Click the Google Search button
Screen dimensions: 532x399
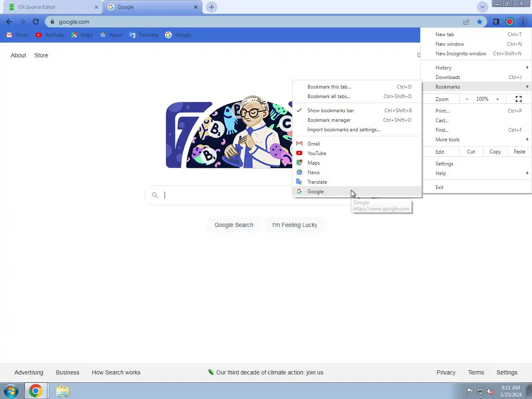click(234, 225)
